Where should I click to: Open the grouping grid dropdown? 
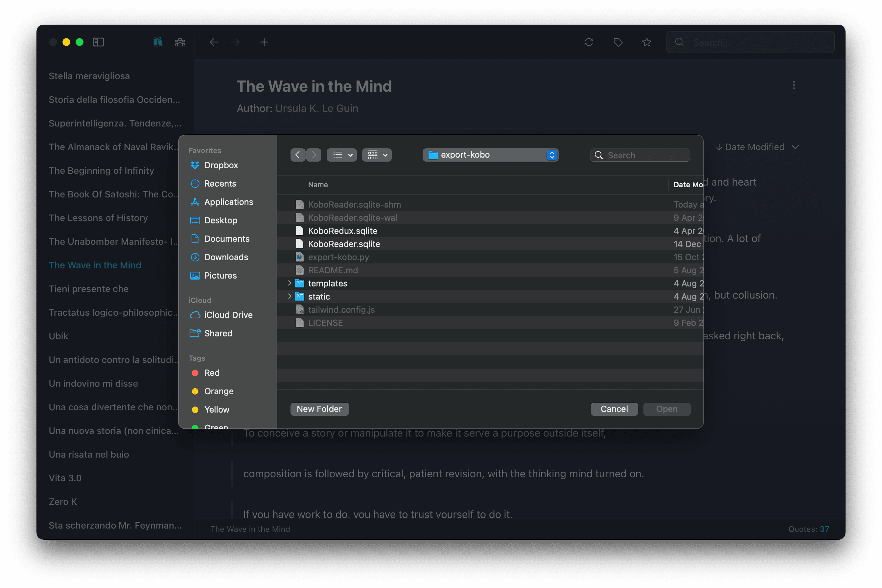tap(377, 155)
